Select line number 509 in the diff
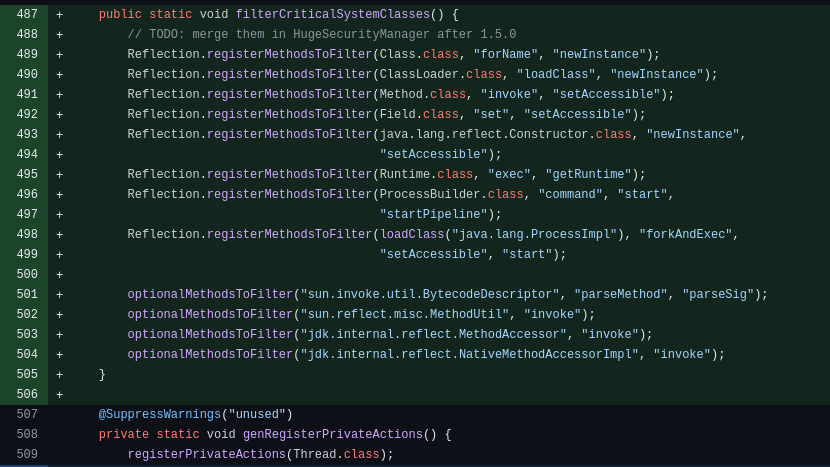The image size is (830, 467). (x=27, y=454)
